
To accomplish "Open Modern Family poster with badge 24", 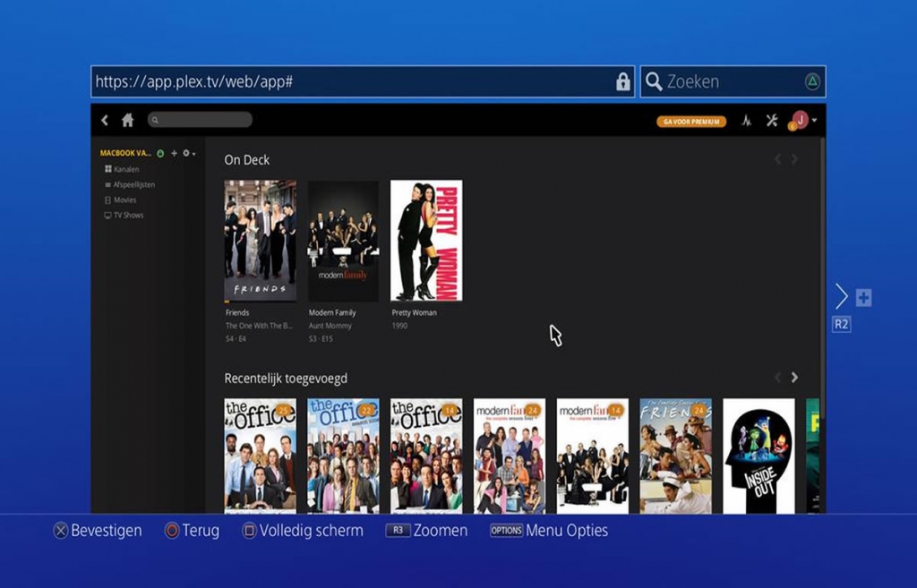I will pos(510,456).
